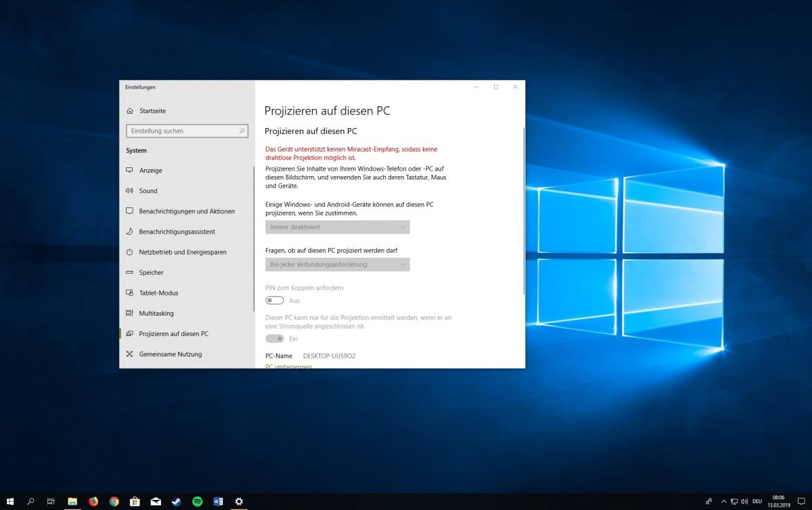Launch Spotify from the taskbar
812x510 pixels.
coord(197,501)
